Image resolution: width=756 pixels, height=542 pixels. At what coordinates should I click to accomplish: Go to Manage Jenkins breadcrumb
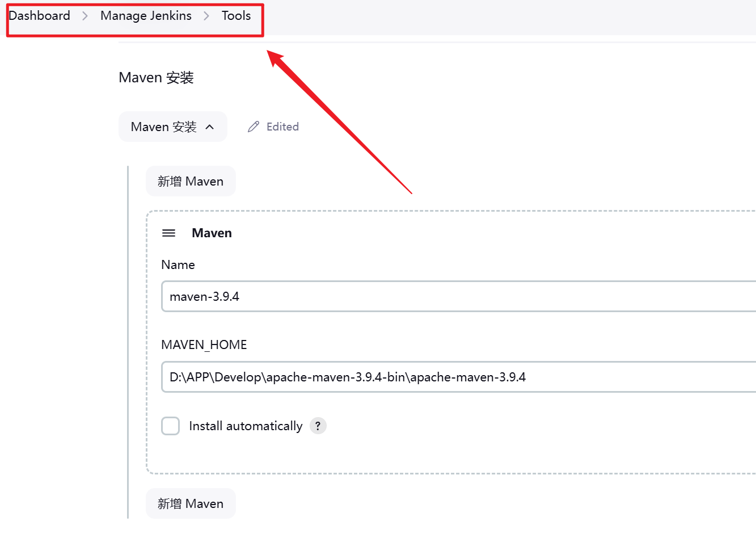pos(146,15)
